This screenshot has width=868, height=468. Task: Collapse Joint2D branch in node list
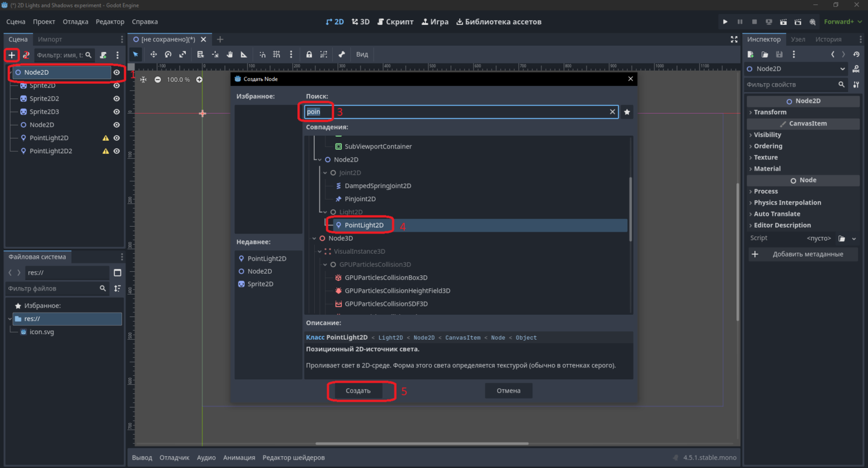coord(325,173)
